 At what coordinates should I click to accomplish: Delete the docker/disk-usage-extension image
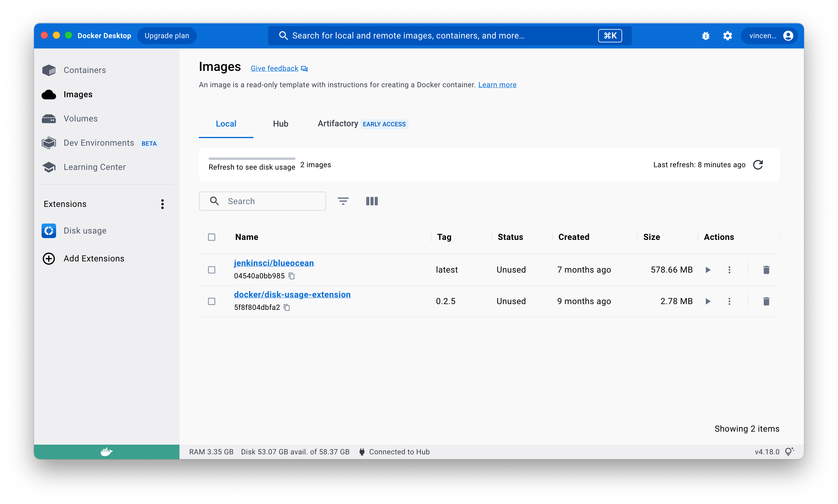point(766,301)
